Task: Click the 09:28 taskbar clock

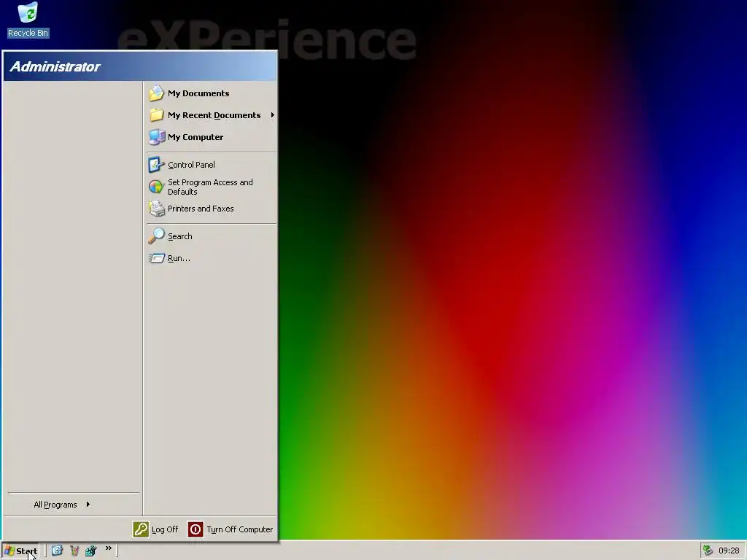Action: point(729,551)
